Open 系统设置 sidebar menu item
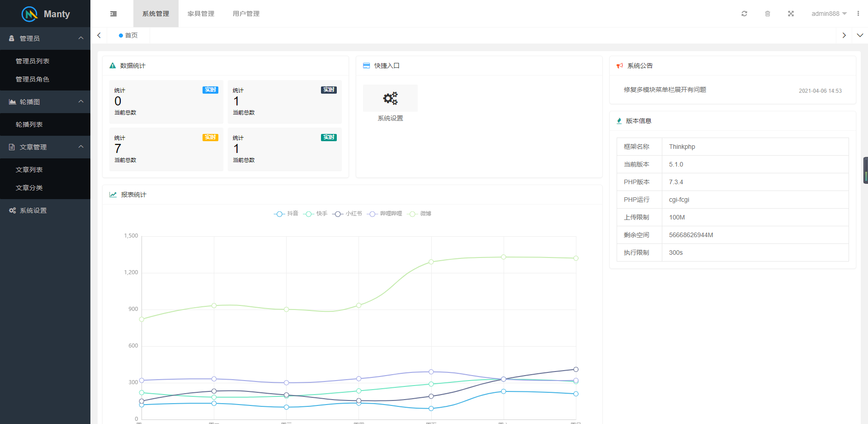This screenshot has width=868, height=424. (45, 210)
